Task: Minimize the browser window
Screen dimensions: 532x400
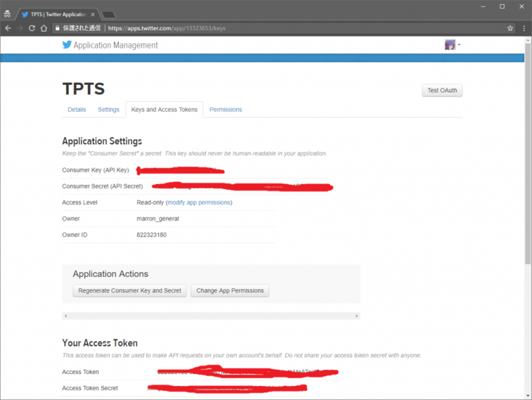Action: tap(483, 7)
